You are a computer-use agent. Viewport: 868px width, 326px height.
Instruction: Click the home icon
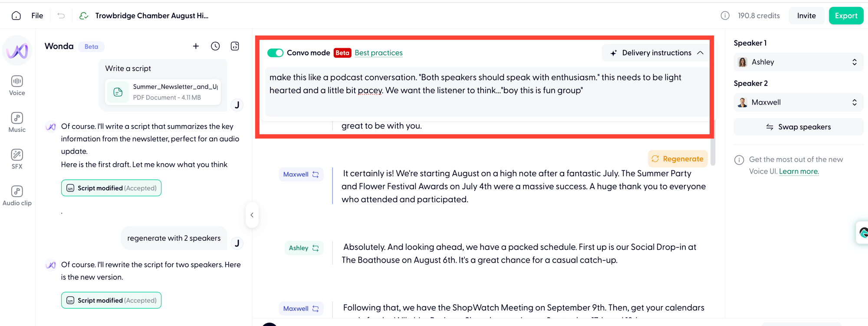tap(16, 16)
